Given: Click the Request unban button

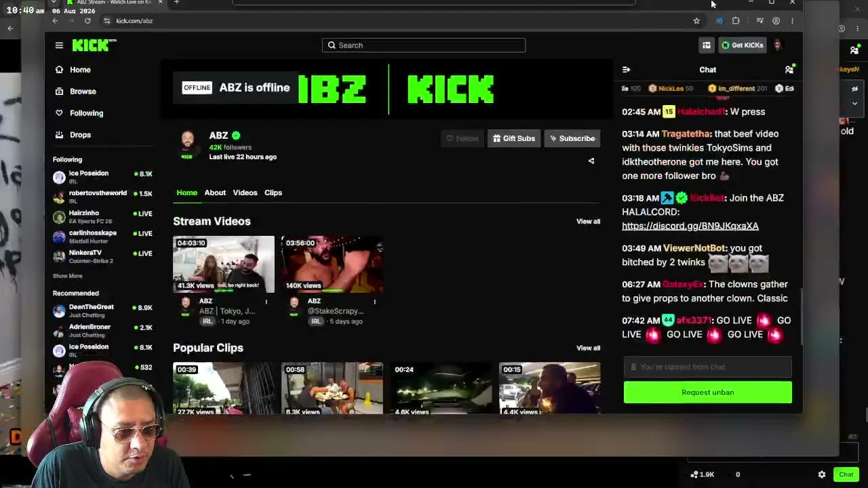Looking at the screenshot, I should (x=708, y=392).
